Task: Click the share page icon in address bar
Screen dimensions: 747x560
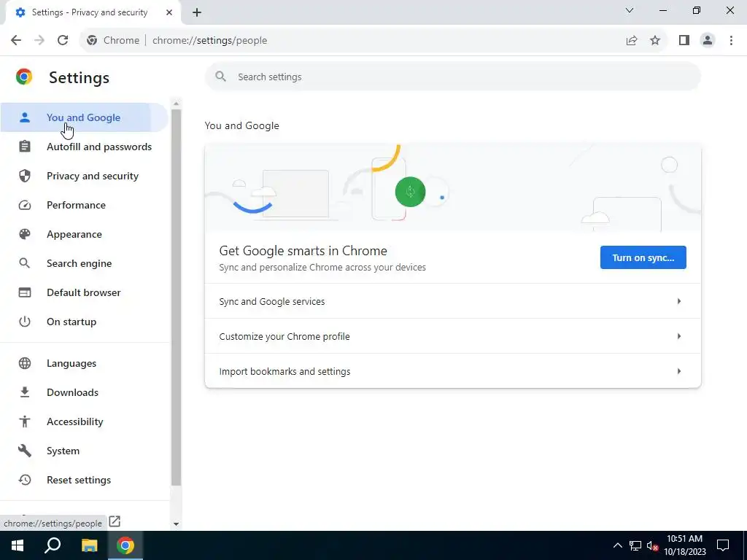Action: click(x=632, y=41)
